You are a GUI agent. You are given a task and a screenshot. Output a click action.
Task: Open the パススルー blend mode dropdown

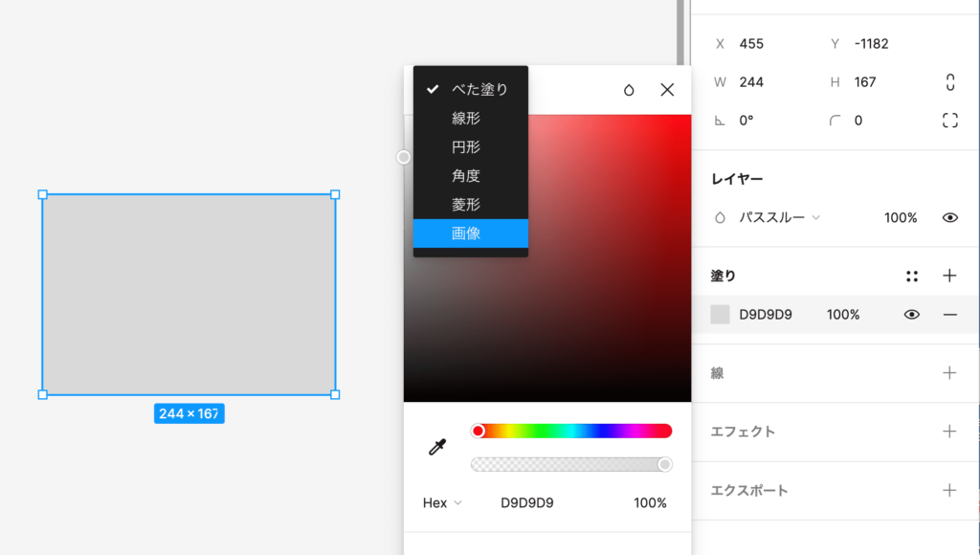tap(777, 218)
